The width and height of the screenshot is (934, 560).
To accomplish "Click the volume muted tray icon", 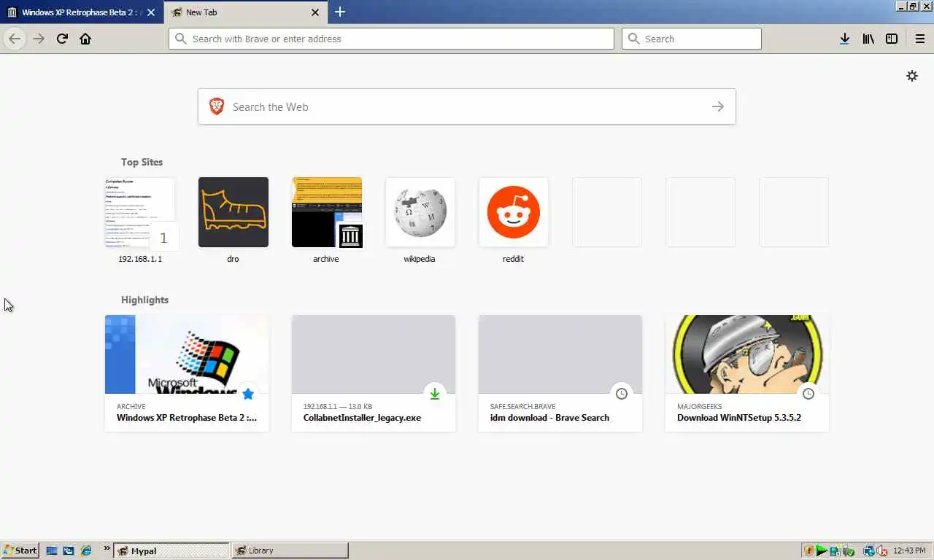I will [881, 551].
